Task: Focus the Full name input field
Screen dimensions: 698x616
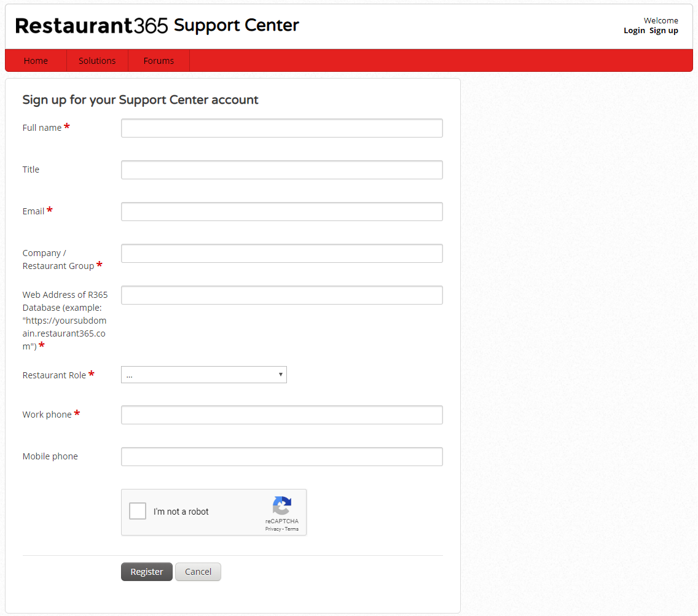Action: pyautogui.click(x=282, y=128)
